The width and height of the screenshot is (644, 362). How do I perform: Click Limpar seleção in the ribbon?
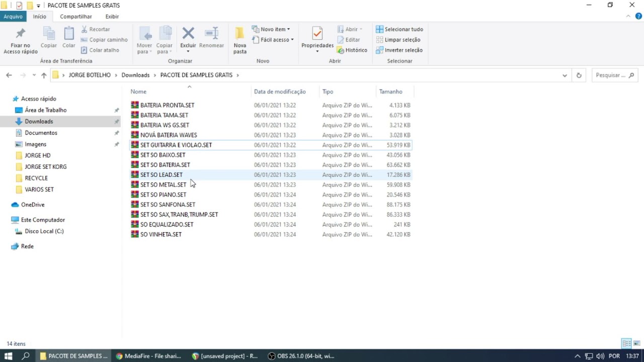[x=398, y=40]
